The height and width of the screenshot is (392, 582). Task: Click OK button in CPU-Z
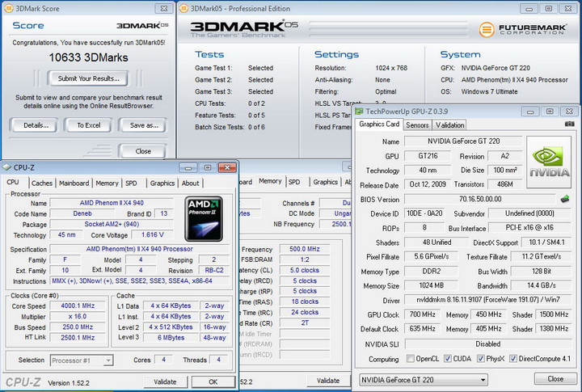(x=213, y=381)
